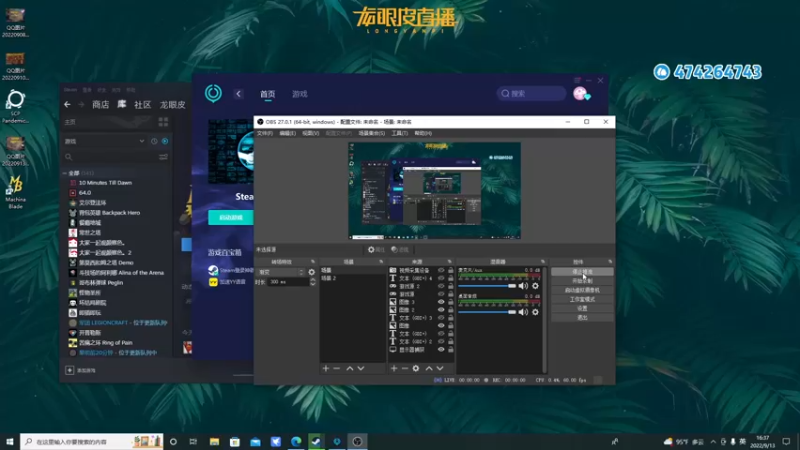This screenshot has height=450, width=800.
Task: Open the OBS 场景集合(S) menu
Action: [372, 133]
